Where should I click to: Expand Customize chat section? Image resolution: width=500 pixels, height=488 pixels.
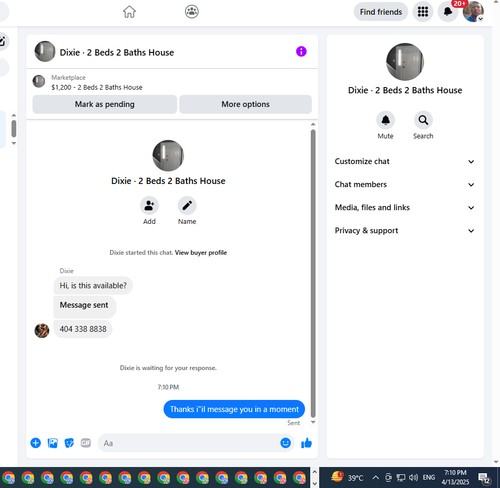pyautogui.click(x=405, y=161)
